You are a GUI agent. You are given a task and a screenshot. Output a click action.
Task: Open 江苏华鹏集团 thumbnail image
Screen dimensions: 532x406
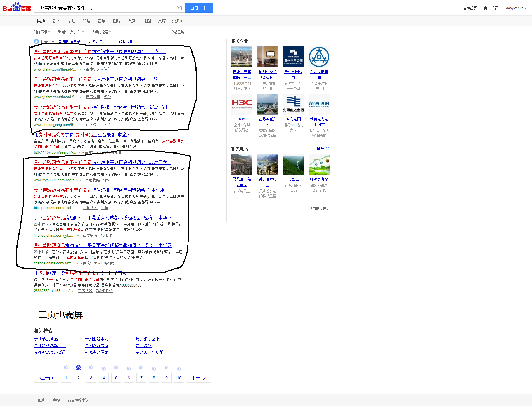tap(268, 104)
